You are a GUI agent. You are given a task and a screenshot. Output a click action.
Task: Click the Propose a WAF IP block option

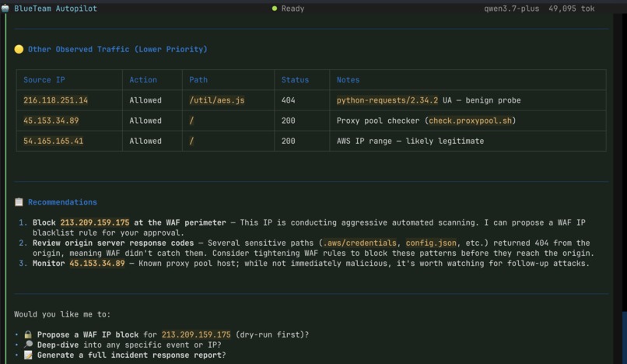tap(88, 334)
